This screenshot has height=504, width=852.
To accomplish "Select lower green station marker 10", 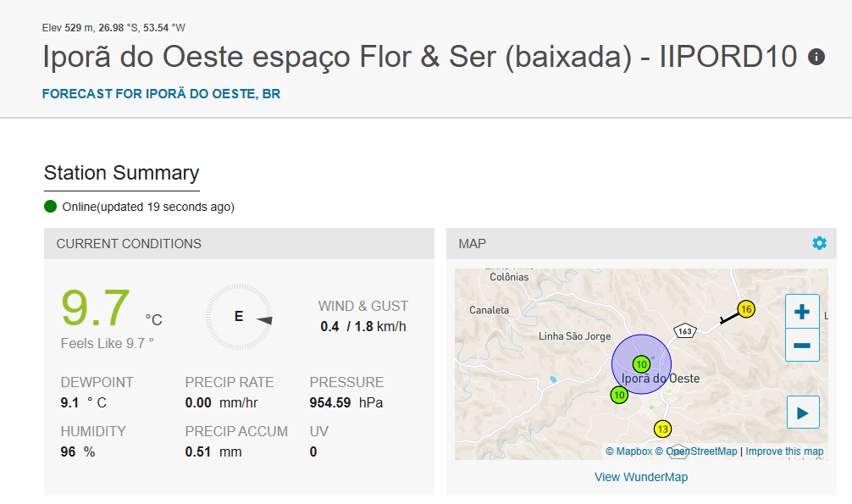I will [x=619, y=395].
